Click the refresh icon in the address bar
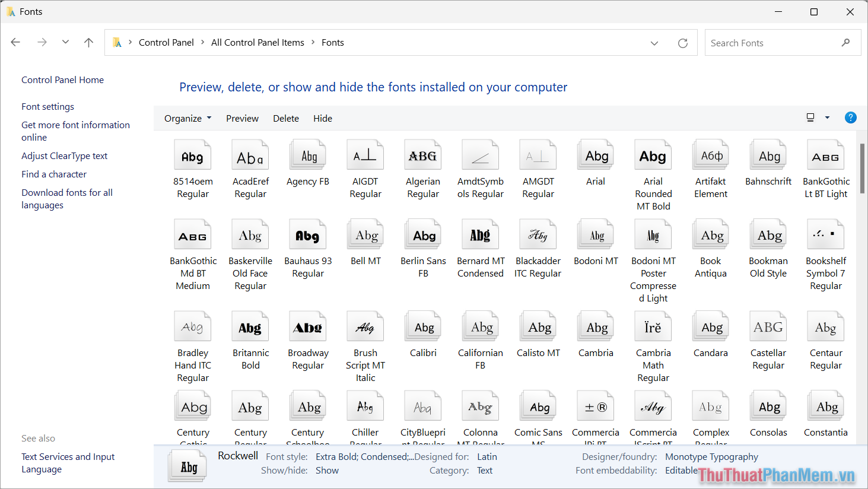This screenshot has width=868, height=489. (x=683, y=42)
